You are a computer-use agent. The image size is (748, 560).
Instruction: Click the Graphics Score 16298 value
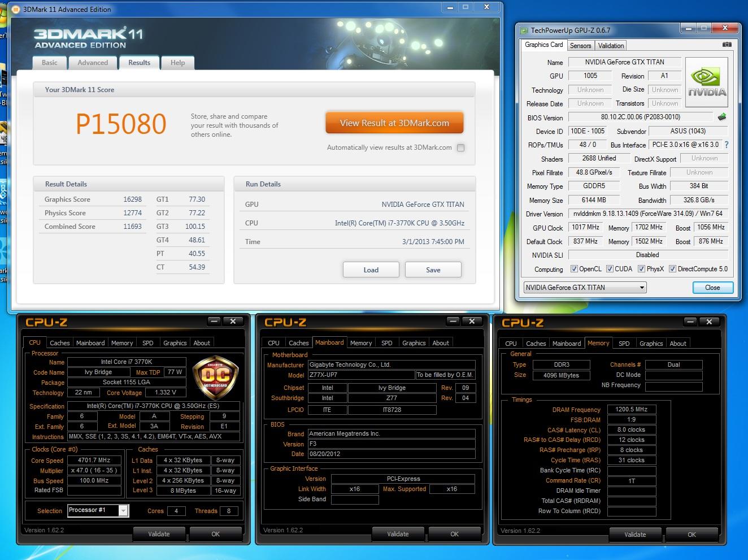[133, 199]
